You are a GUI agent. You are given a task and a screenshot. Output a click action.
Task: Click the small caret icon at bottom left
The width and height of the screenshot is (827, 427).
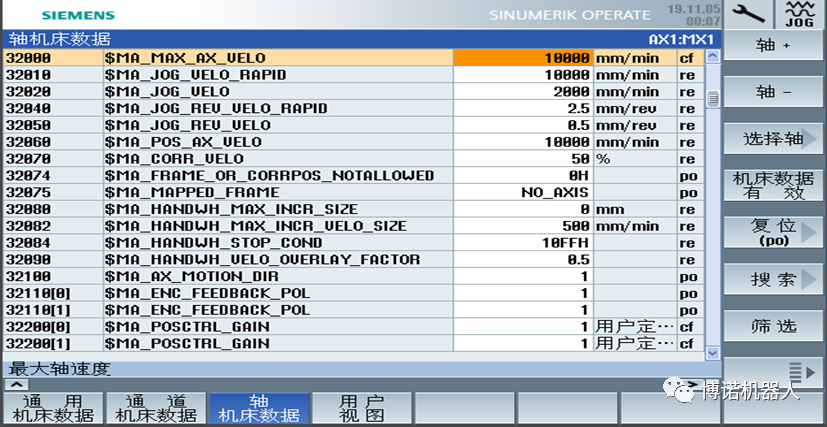(17, 384)
